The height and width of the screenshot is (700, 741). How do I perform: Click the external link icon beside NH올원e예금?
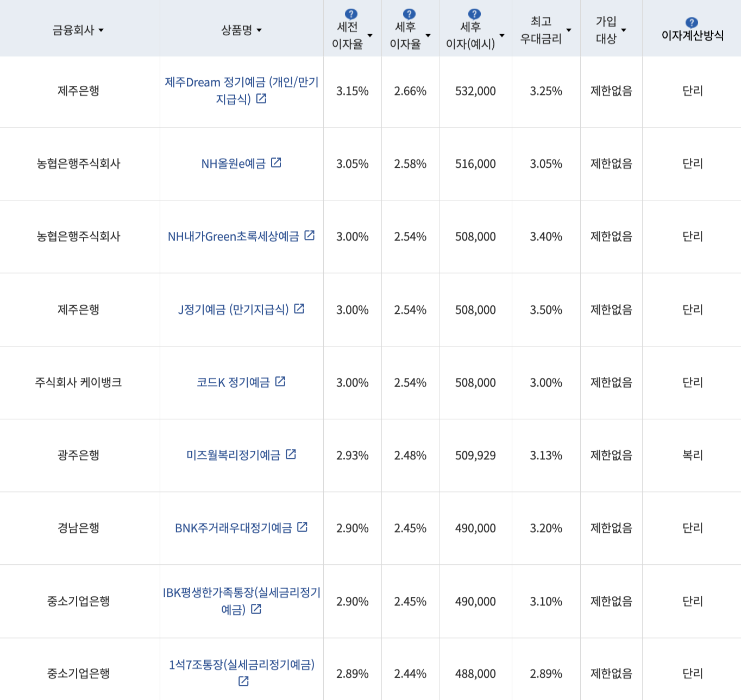click(277, 163)
